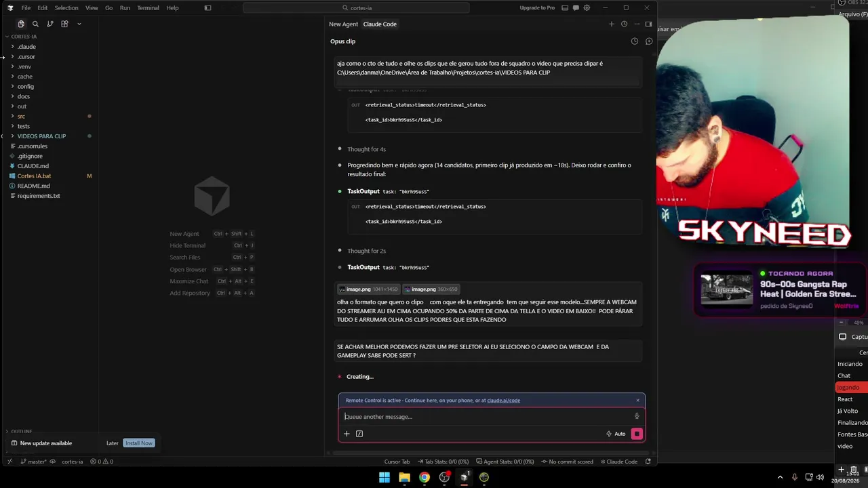Expand the .cursor folder
868x488 pixels.
(26, 57)
